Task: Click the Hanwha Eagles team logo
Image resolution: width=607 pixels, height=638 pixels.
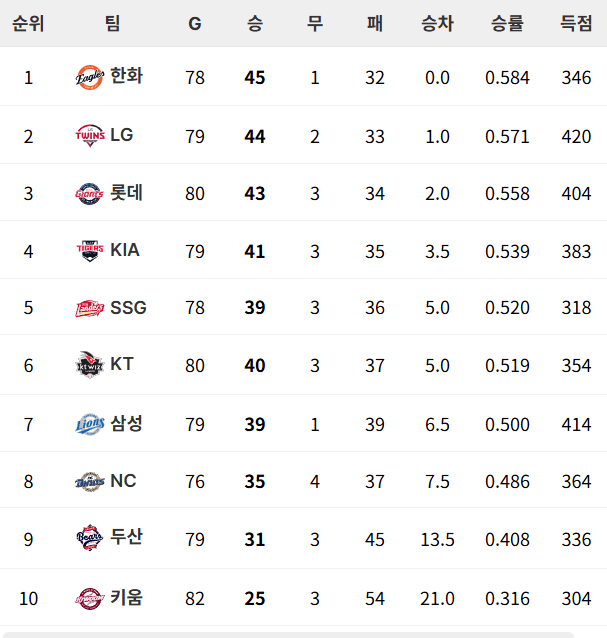Action: tap(90, 77)
